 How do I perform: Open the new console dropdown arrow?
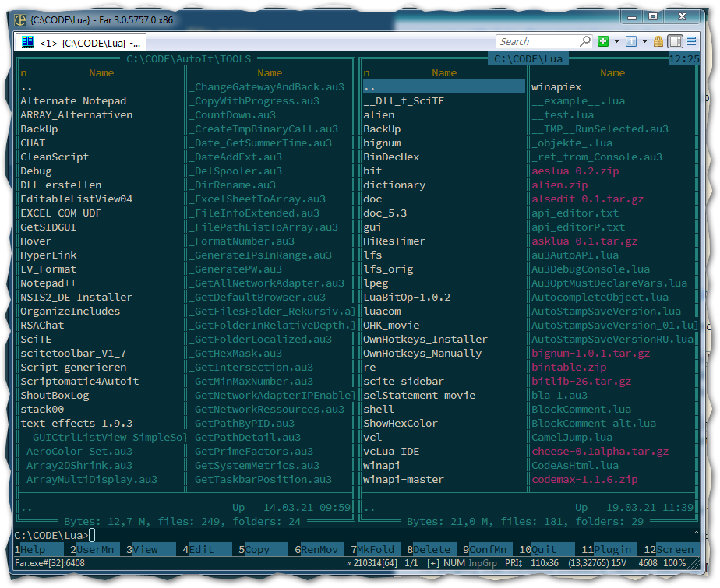(x=616, y=41)
